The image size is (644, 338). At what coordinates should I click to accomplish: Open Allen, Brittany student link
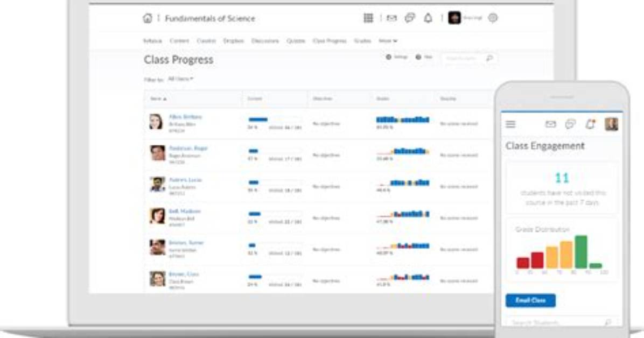185,117
